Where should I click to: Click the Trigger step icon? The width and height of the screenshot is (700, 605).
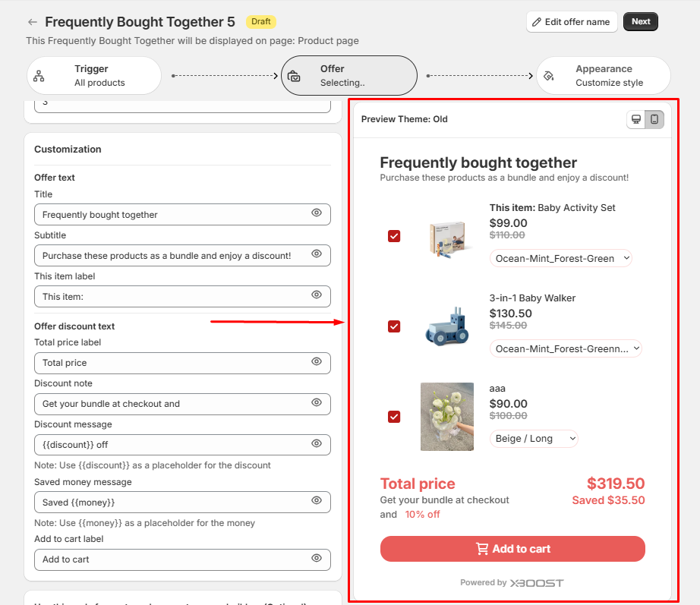click(39, 76)
